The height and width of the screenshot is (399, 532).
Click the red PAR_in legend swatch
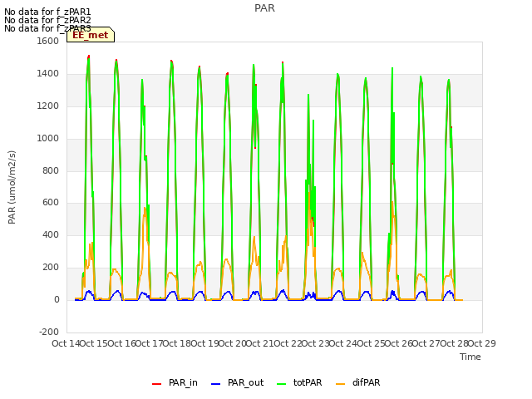tap(156, 384)
